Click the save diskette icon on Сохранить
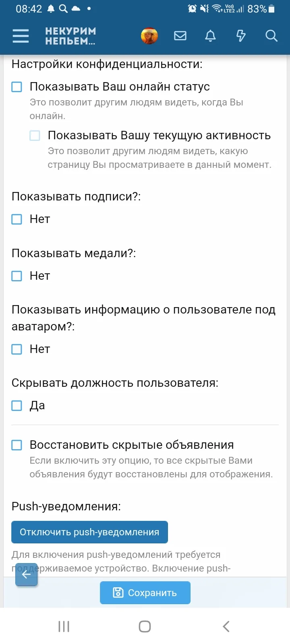The image size is (290, 644). click(117, 592)
